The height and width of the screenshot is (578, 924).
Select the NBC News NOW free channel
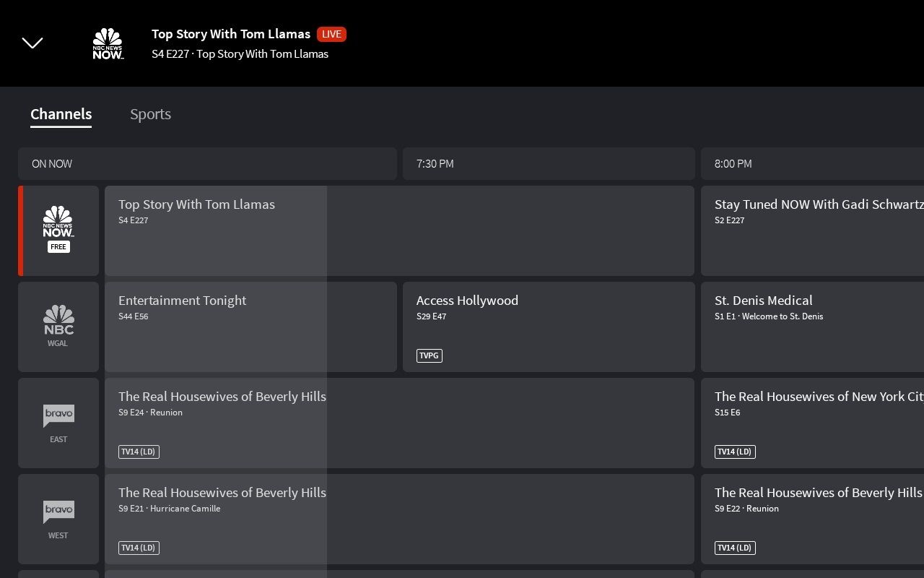58,230
